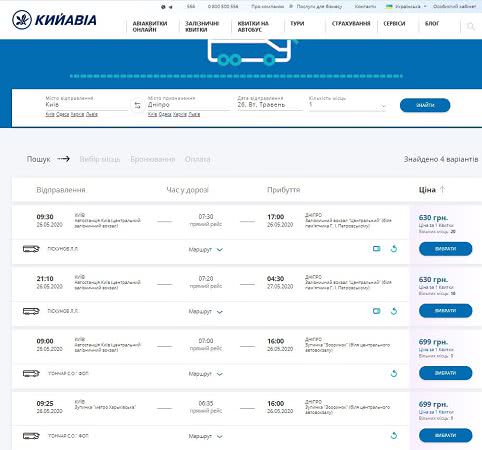Expand Маршрут for the 09:00 trip
Screen dimensions: 482x450
(x=205, y=374)
